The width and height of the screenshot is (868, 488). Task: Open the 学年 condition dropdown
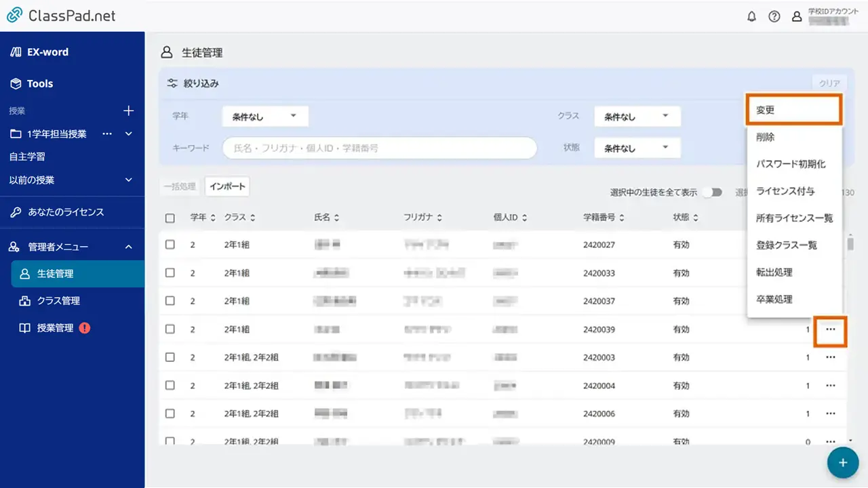pyautogui.click(x=264, y=116)
